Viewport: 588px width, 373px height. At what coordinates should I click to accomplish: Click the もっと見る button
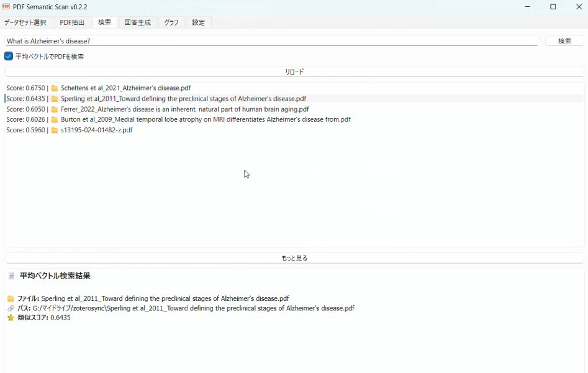(294, 258)
